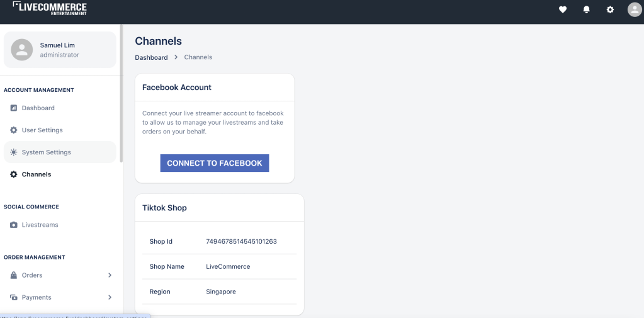This screenshot has height=318, width=644.
Task: Click the Payments card icon
Action: coord(14,297)
